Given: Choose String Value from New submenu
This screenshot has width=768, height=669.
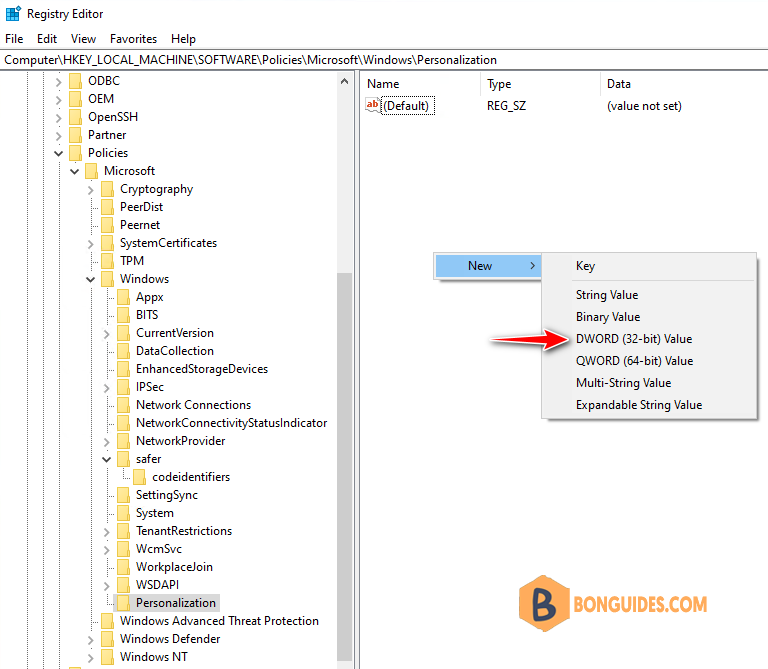Looking at the screenshot, I should click(607, 295).
